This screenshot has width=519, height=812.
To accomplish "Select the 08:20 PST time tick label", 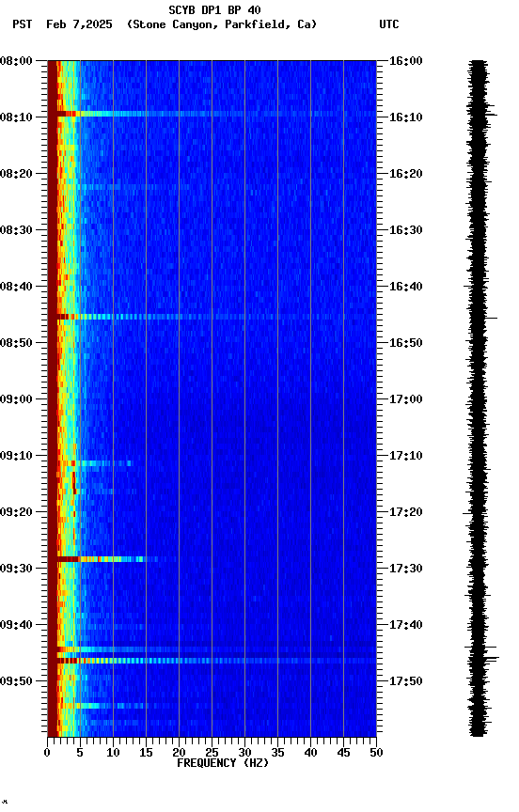I will point(16,174).
